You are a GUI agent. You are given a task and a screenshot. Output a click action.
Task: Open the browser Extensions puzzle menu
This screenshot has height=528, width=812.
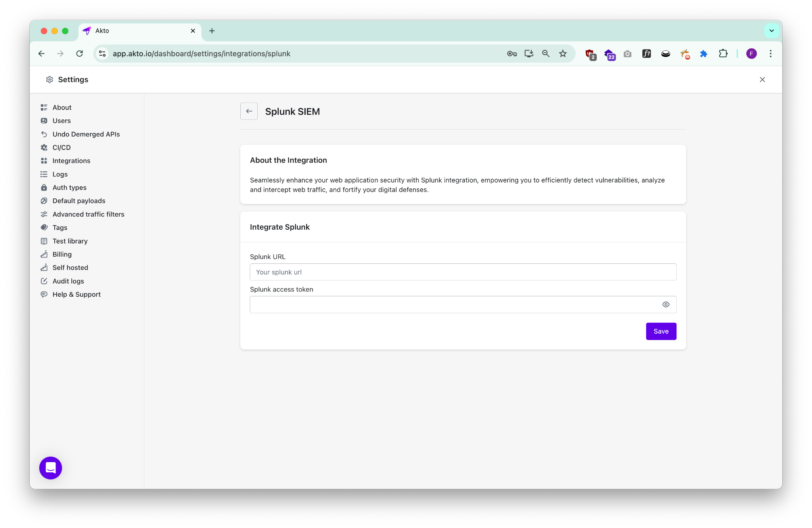point(723,54)
